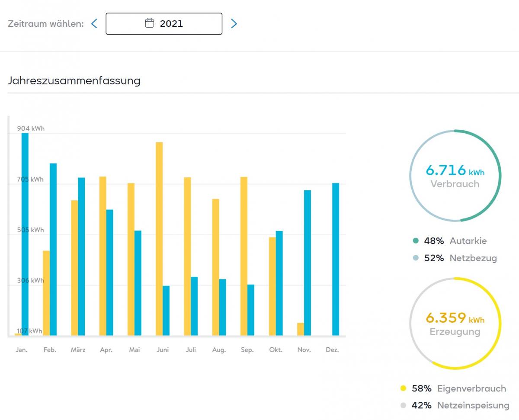Click the yellow April generation bar

(103, 256)
